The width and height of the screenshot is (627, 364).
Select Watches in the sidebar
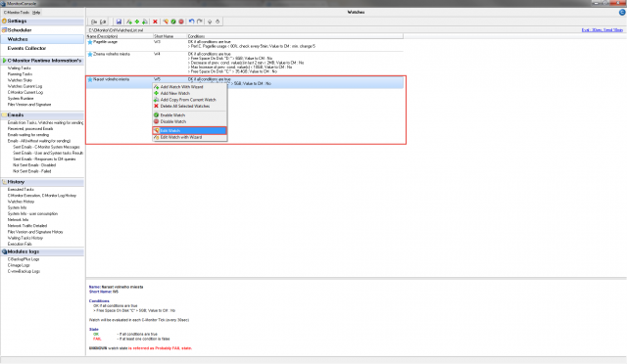[42, 39]
